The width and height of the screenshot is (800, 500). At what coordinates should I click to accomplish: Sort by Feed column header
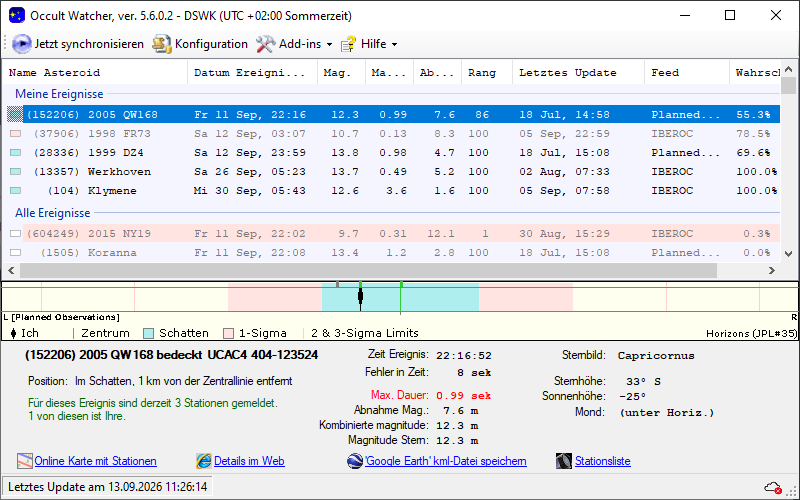[x=687, y=72]
